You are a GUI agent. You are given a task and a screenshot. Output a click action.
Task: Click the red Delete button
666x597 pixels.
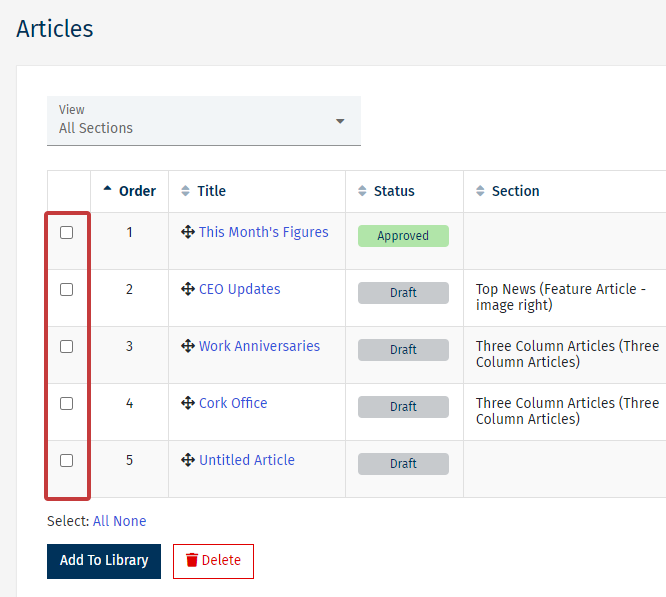coord(213,561)
